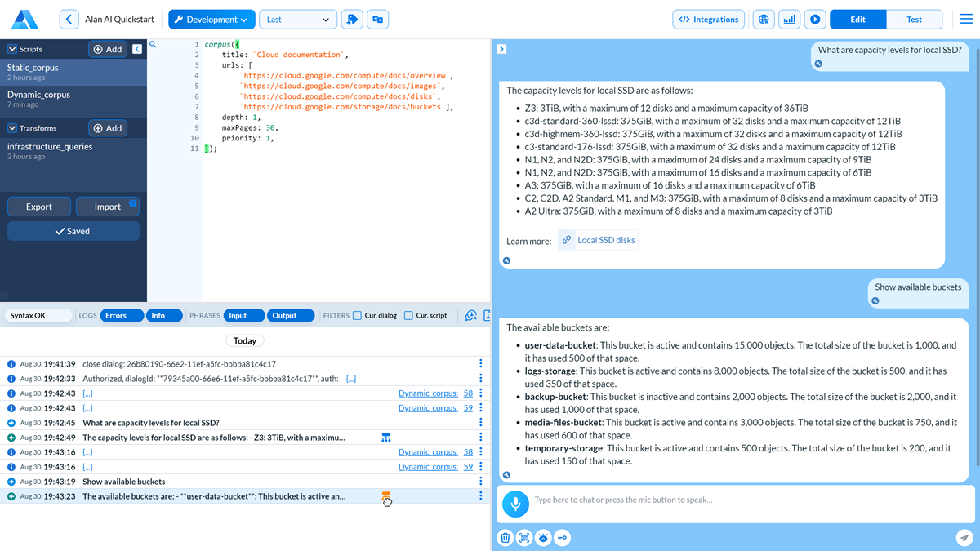Switch to the Test tab
Image resolution: width=980 pixels, height=551 pixels.
(914, 20)
